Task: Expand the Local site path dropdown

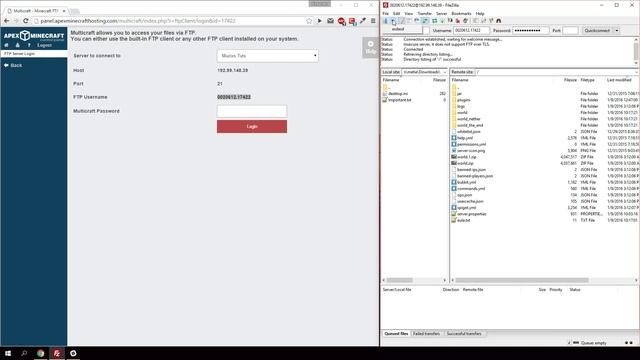Action: coord(444,72)
